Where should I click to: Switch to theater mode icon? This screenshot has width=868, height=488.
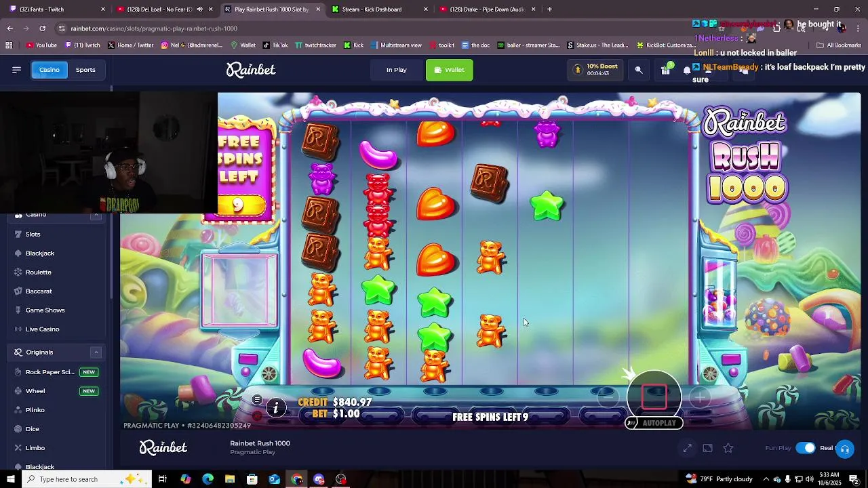707,448
